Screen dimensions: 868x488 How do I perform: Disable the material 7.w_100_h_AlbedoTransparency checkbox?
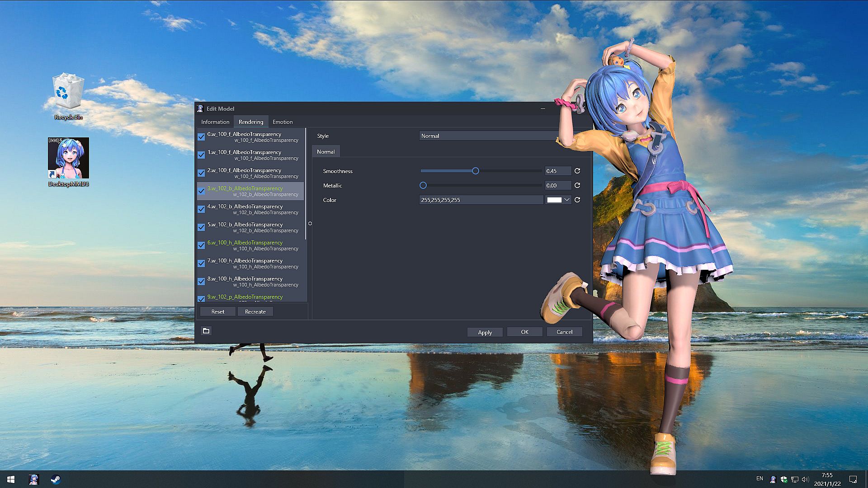tap(201, 263)
